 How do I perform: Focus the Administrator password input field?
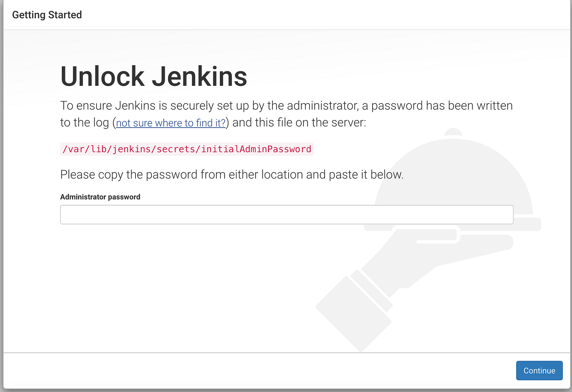point(287,215)
